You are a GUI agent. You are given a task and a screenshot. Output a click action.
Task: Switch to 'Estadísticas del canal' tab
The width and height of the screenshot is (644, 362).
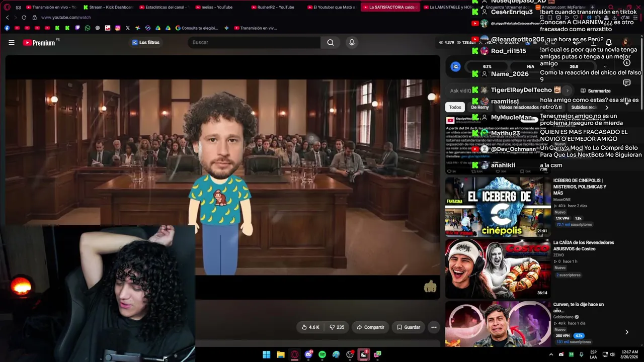point(164,7)
